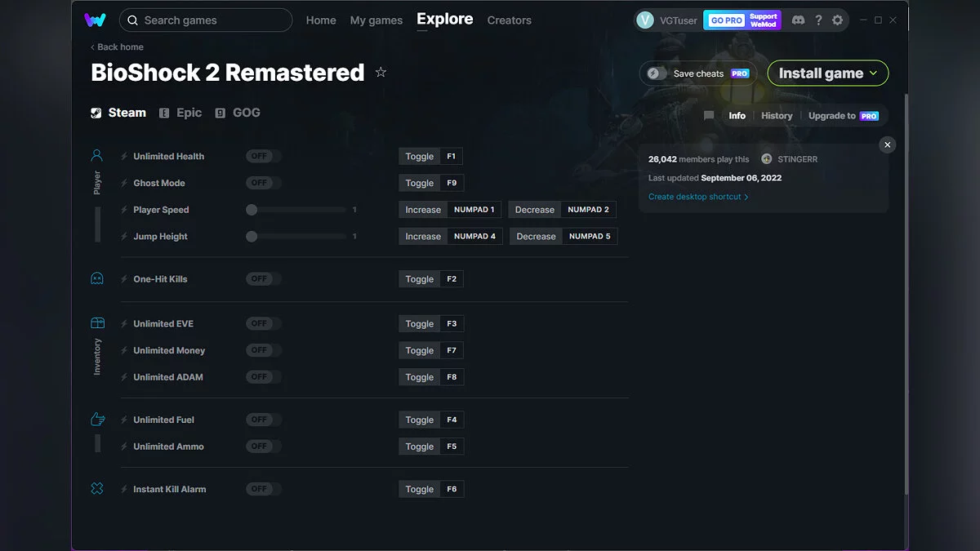Click Jump Height Increase button
980x551 pixels.
point(423,237)
